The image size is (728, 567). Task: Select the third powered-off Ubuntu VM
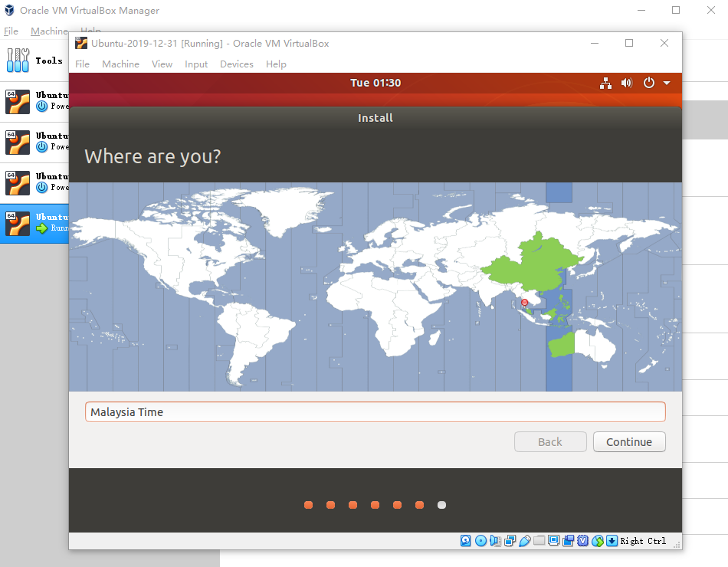tap(34, 183)
